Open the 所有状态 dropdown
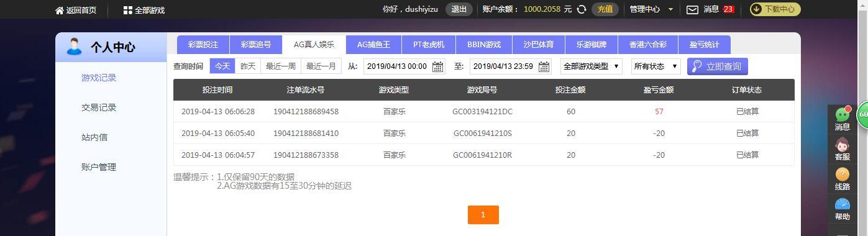This screenshot has height=236, width=868. pyautogui.click(x=656, y=66)
